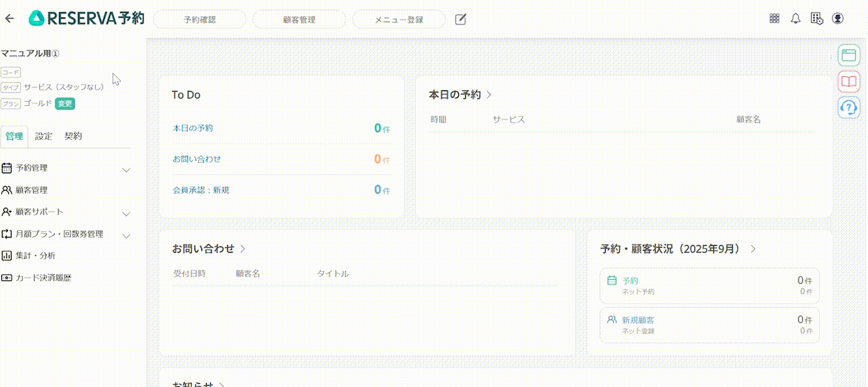This screenshot has height=387, width=868.
Task: Open the reservation site window icon
Action: (848, 56)
